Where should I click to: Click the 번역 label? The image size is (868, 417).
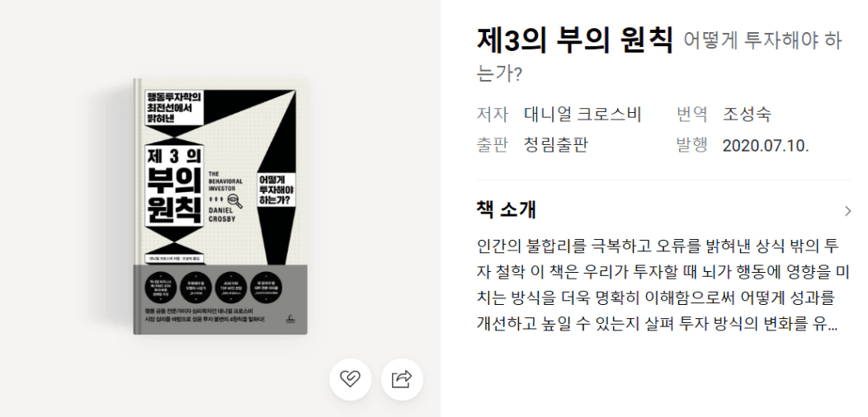(x=691, y=114)
